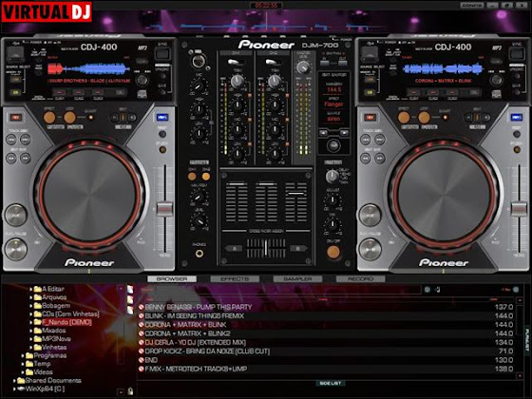This screenshot has height=399, width=532.
Task: Click the right deck Play/Pause button
Action: [370, 249]
